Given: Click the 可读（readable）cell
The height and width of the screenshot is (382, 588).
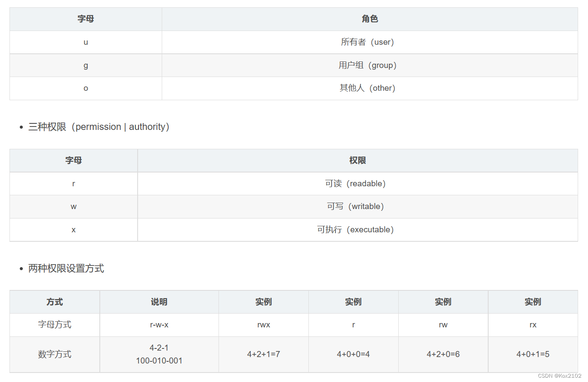Looking at the screenshot, I should 357,184.
